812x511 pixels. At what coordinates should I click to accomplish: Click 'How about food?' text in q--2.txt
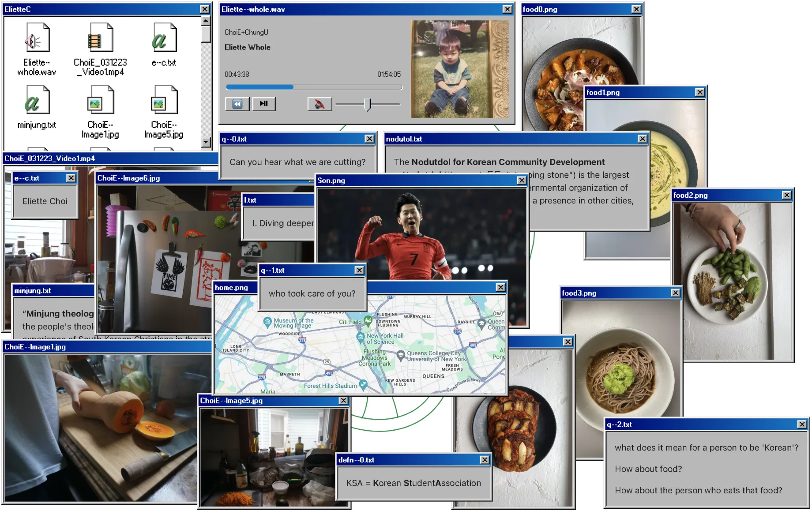[648, 469]
